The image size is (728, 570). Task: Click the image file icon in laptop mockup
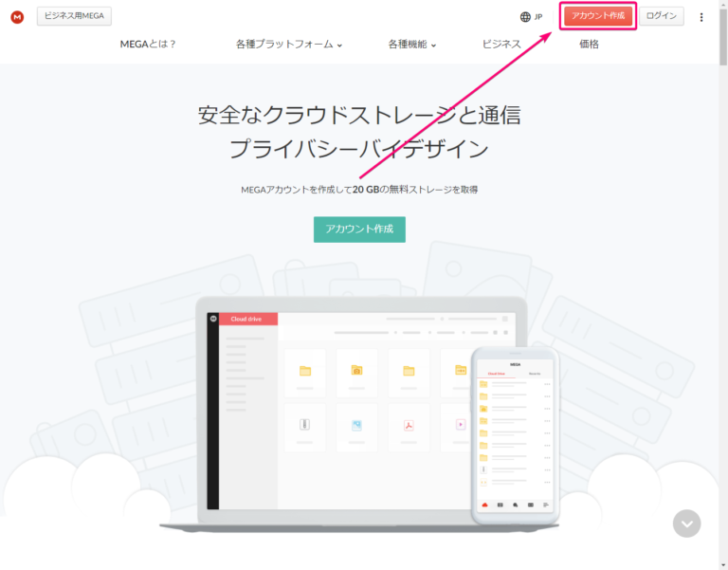point(356,425)
